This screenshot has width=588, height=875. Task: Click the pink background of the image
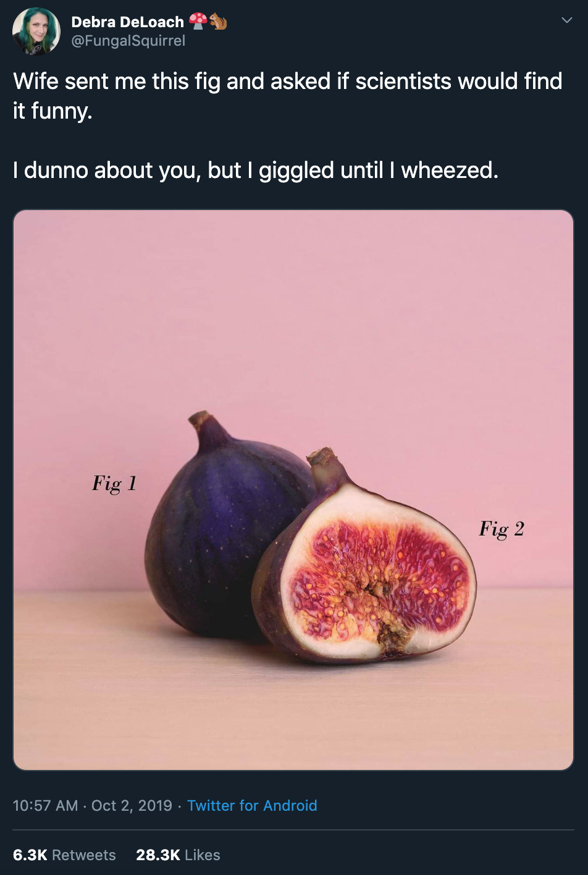coord(293,309)
